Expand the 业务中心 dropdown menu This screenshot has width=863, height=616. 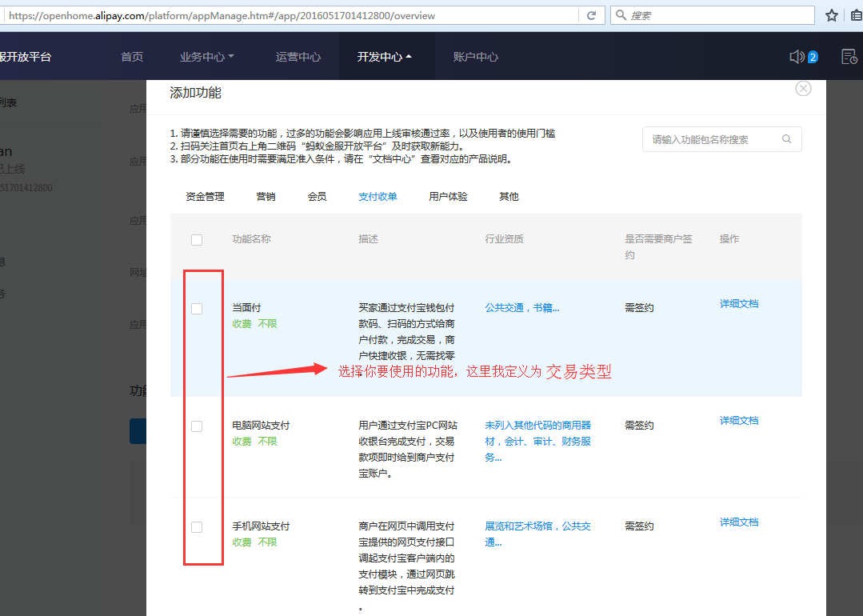tap(206, 57)
